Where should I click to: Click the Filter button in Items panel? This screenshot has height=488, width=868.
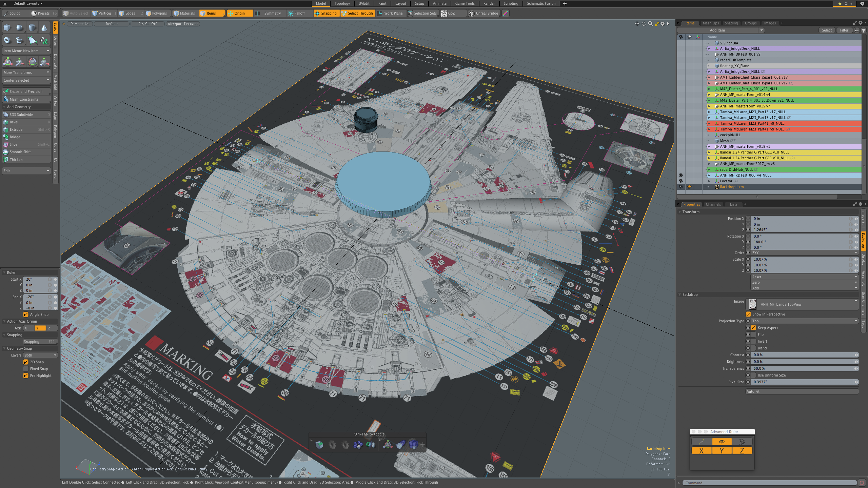844,30
